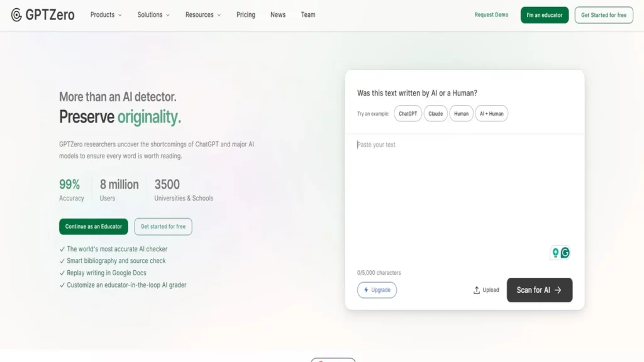Image resolution: width=644 pixels, height=362 pixels.
Task: Click the green lightbulb suggestions icon
Action: (555, 252)
